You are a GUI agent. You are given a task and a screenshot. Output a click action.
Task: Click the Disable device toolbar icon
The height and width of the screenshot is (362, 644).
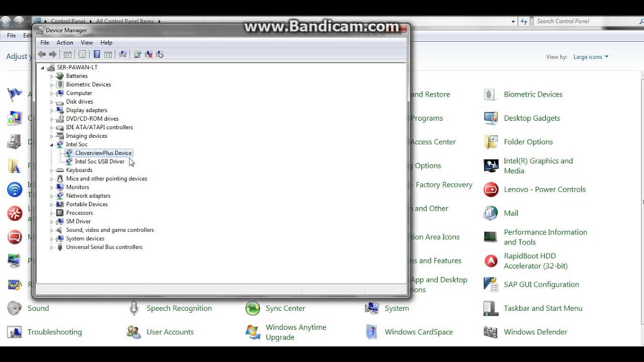click(159, 54)
